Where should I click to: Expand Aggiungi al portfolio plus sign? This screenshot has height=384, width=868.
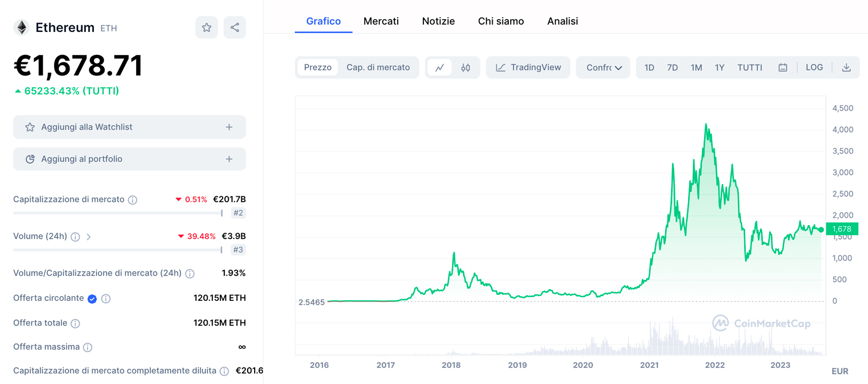(x=229, y=159)
